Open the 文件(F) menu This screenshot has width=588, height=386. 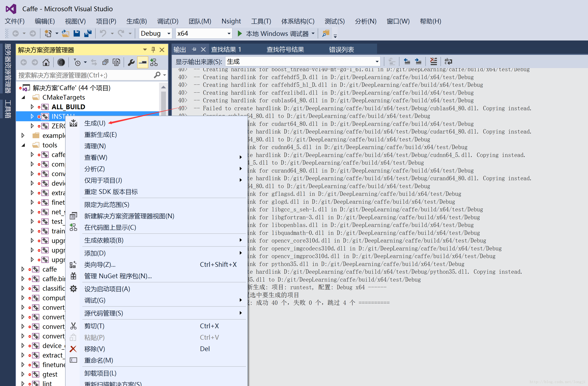coord(15,21)
